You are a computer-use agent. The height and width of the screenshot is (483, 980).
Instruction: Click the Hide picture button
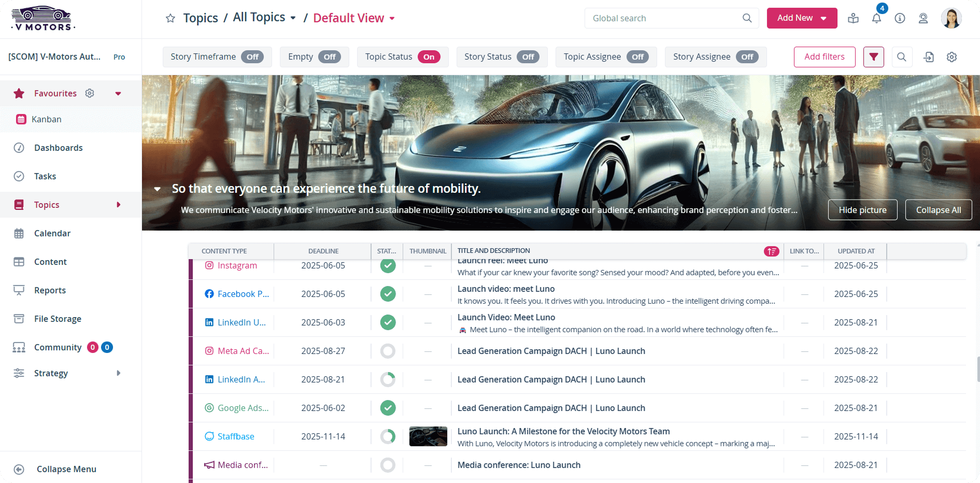point(862,210)
